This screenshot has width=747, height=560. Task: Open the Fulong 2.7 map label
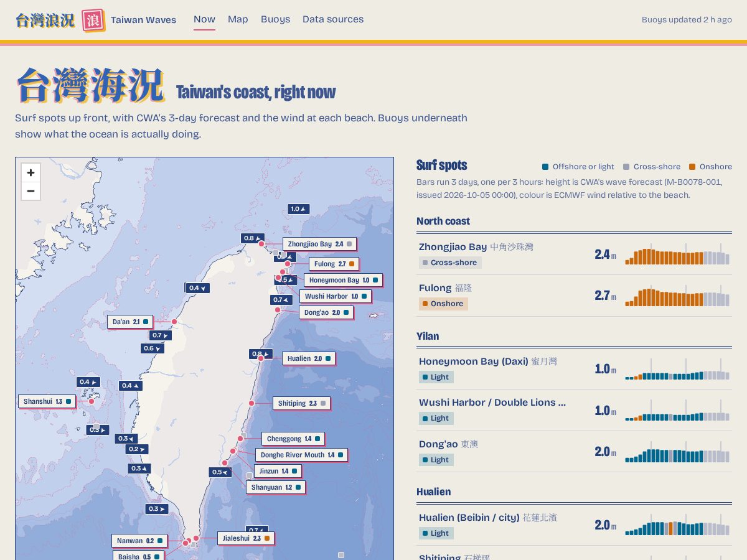[x=334, y=264]
